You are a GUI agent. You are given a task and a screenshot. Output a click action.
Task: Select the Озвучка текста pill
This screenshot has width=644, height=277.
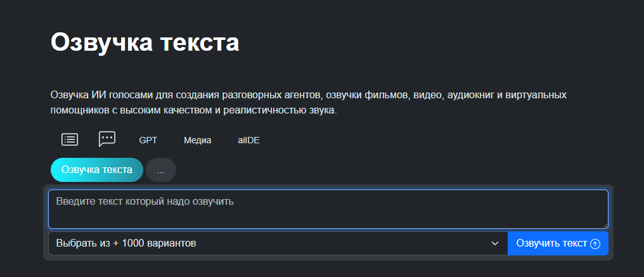click(97, 170)
